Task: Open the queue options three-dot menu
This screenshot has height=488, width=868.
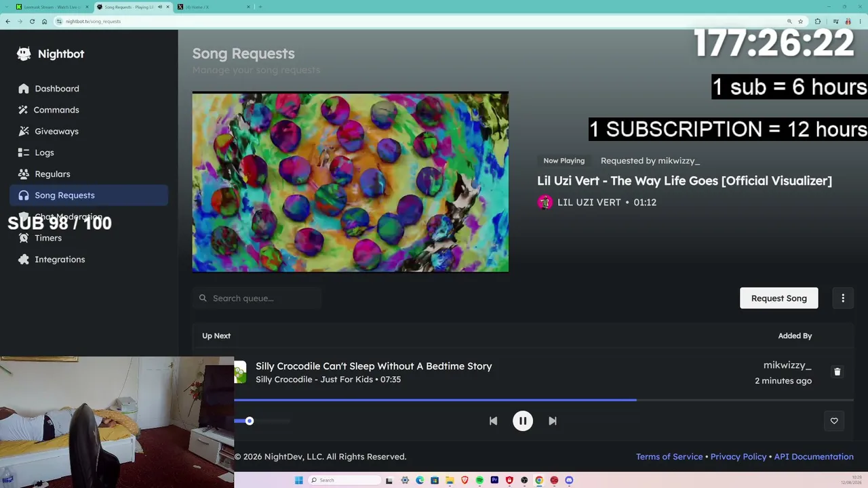Action: (843, 298)
